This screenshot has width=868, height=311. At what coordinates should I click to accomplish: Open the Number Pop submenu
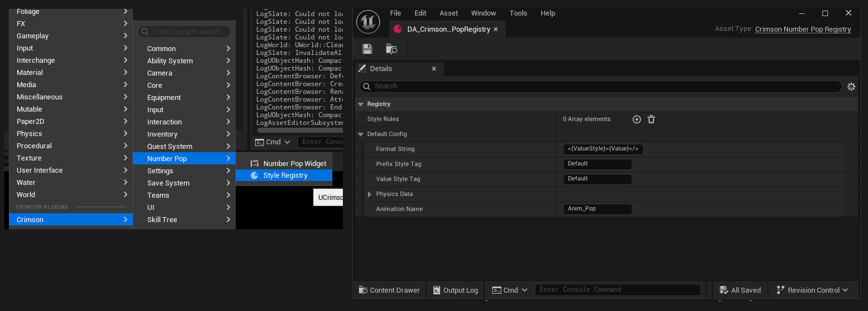point(184,159)
